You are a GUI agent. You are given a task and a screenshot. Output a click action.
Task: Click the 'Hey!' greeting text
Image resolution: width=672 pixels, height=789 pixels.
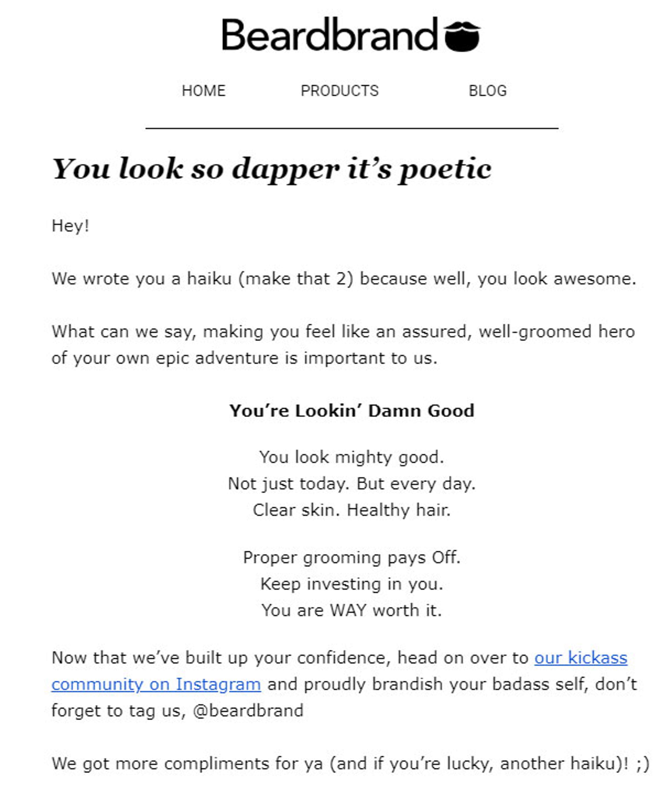click(70, 226)
